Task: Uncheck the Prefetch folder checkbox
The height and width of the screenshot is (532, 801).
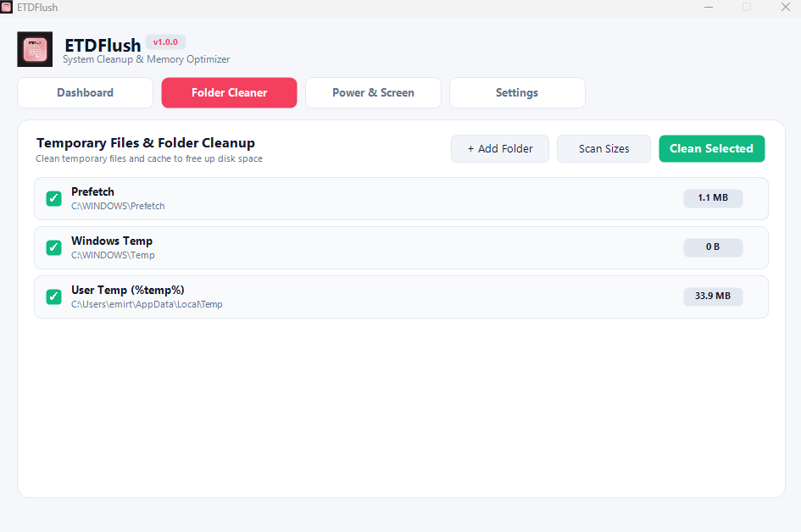Action: [x=53, y=198]
